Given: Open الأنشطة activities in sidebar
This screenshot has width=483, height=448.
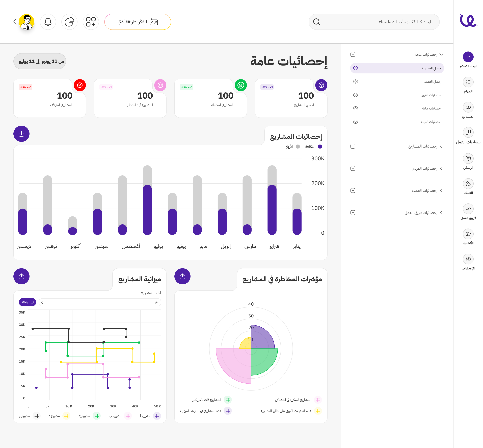Looking at the screenshot, I should (x=468, y=237).
